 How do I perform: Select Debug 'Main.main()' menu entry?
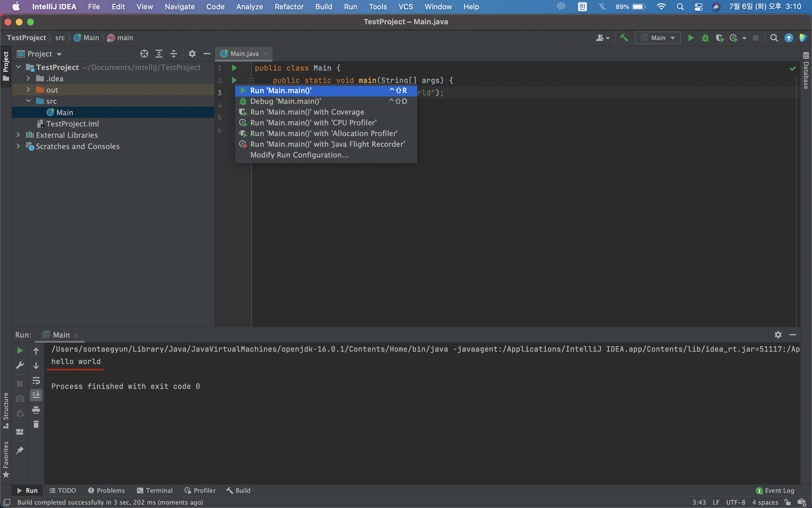click(x=326, y=102)
